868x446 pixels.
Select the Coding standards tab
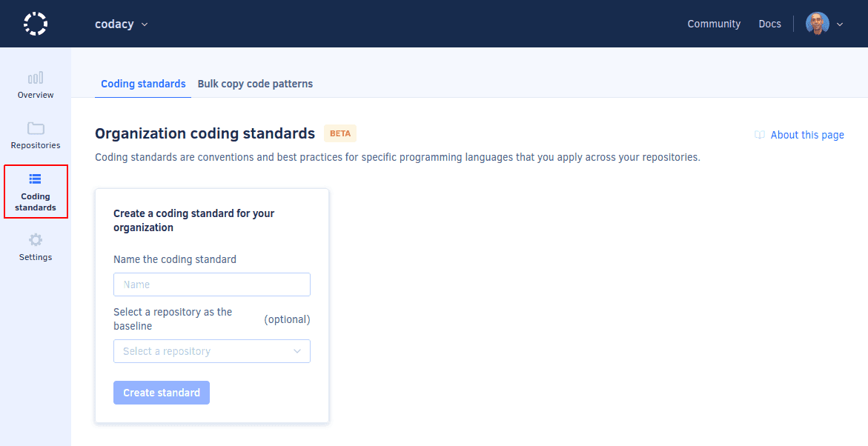(x=143, y=83)
